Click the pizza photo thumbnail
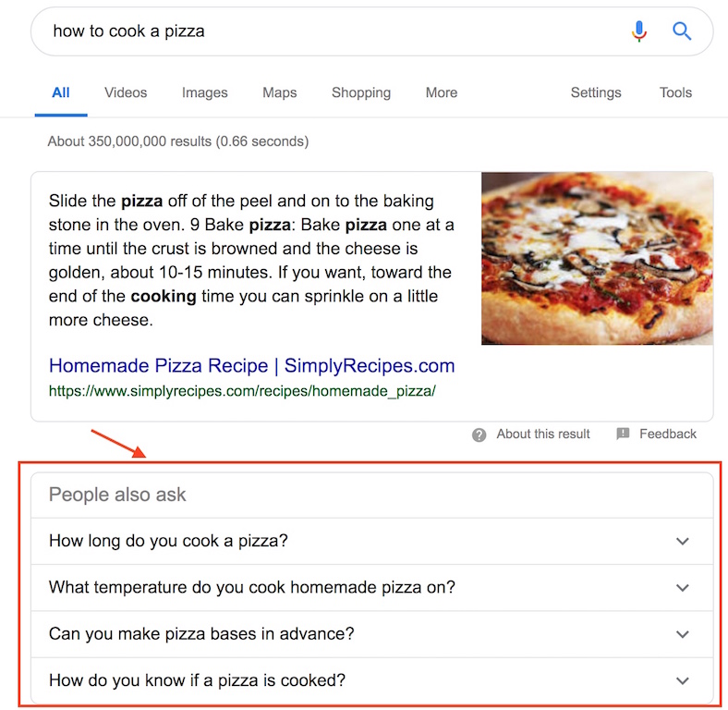Viewport: 728px width, 710px height. [x=597, y=258]
